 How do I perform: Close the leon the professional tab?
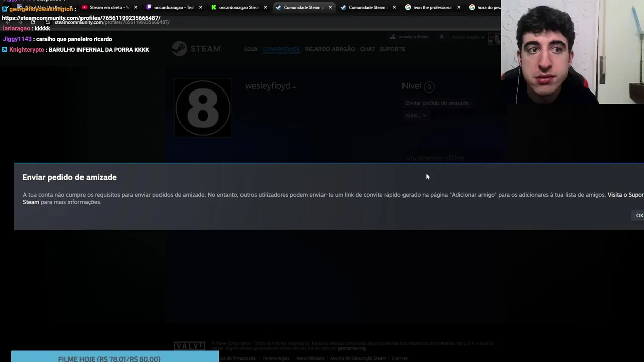coord(459,7)
